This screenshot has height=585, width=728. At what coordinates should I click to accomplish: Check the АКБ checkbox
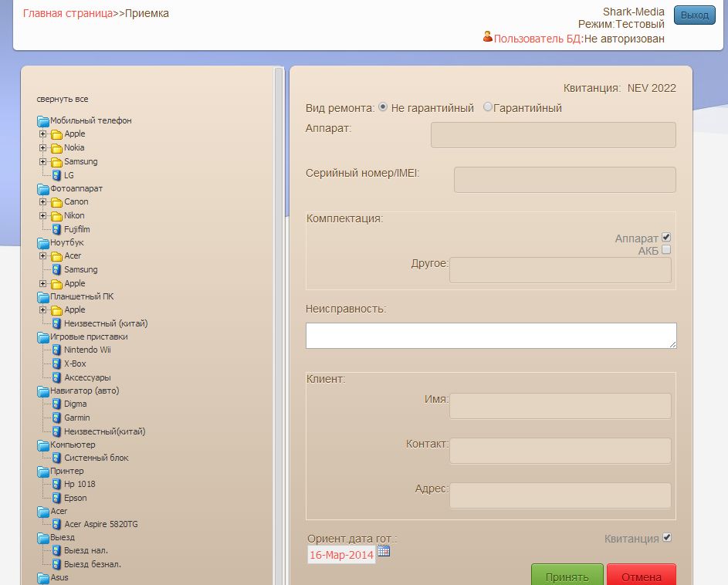[x=666, y=250]
